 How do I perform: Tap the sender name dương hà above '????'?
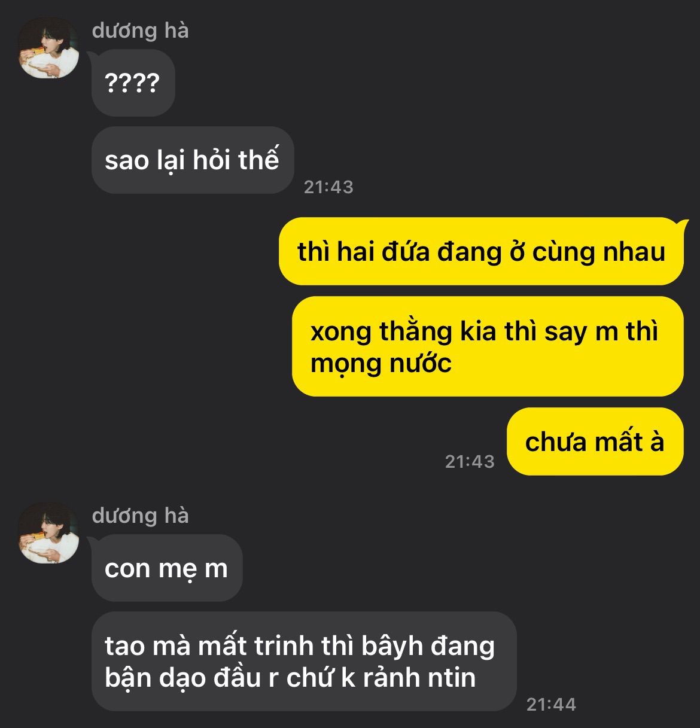(140, 31)
